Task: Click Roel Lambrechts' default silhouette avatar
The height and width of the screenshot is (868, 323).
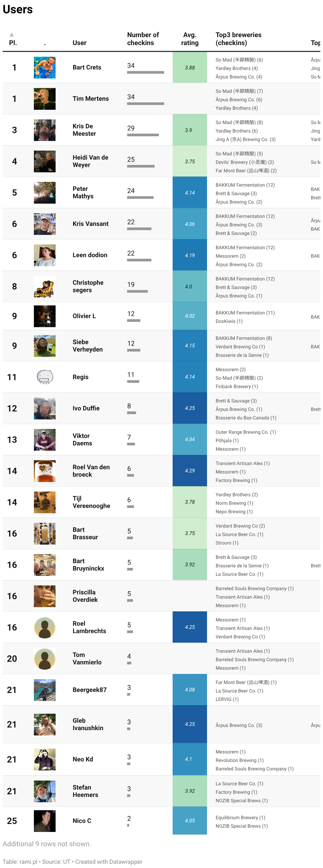Action: click(45, 628)
